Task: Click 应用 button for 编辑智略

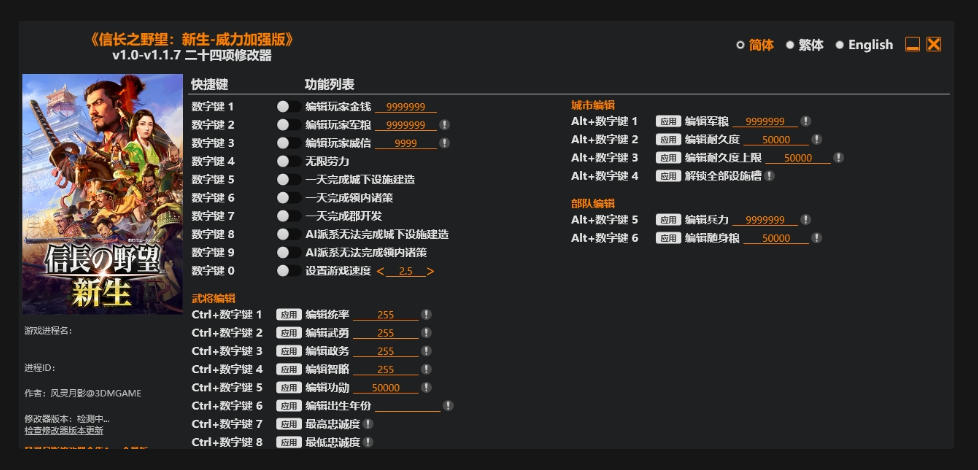Action: (x=289, y=369)
